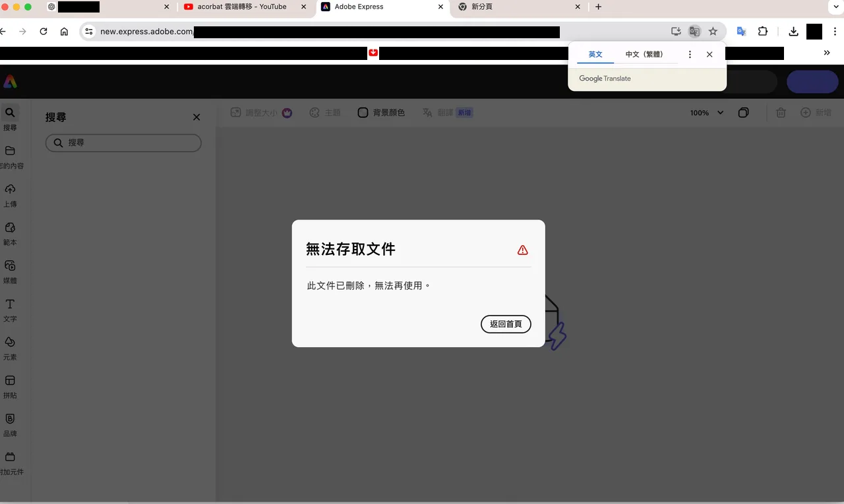Click the browser home button

click(64, 32)
